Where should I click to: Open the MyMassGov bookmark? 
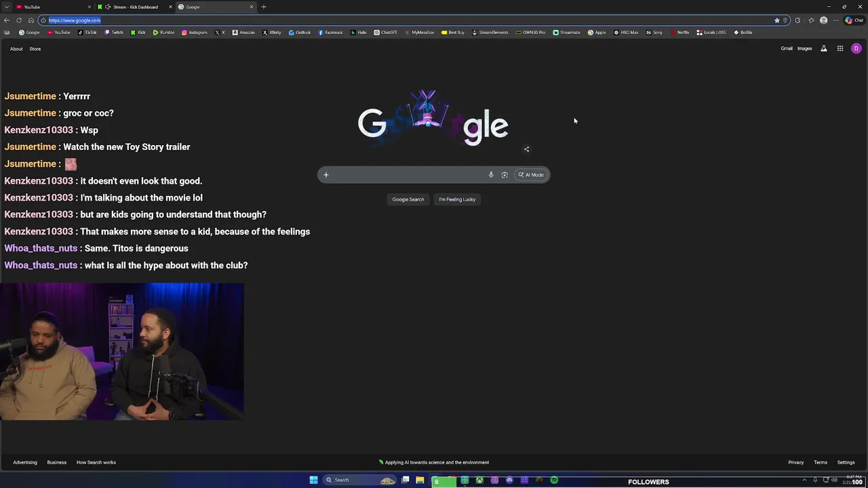point(420,33)
